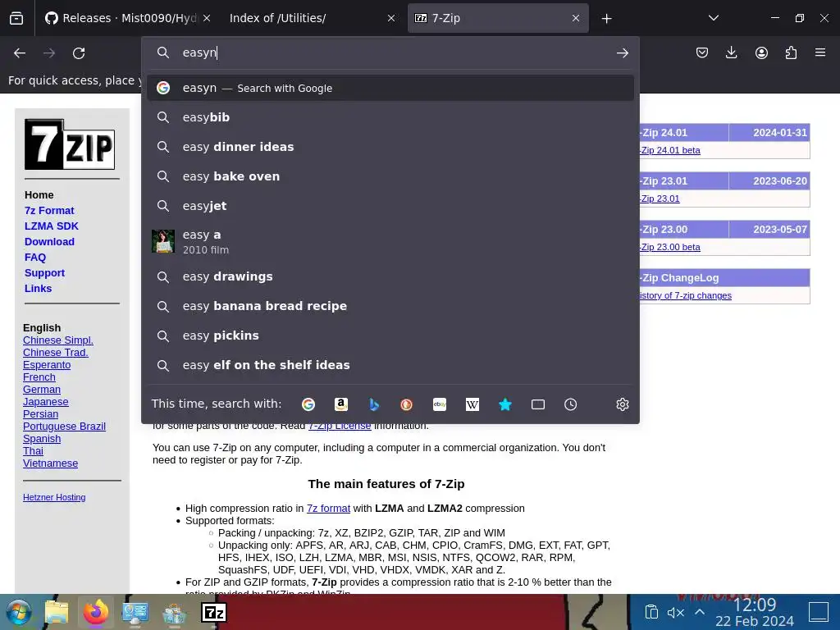
Task: Select the 'easy bake oven' suggestion
Action: tap(390, 176)
